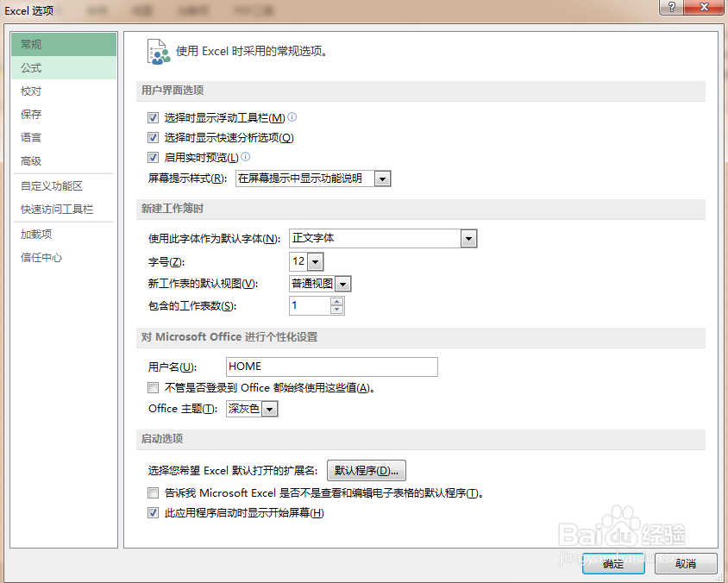Image resolution: width=728 pixels, height=583 pixels.
Task: Expand the default font 正文字体 dropdown
Action: (468, 239)
